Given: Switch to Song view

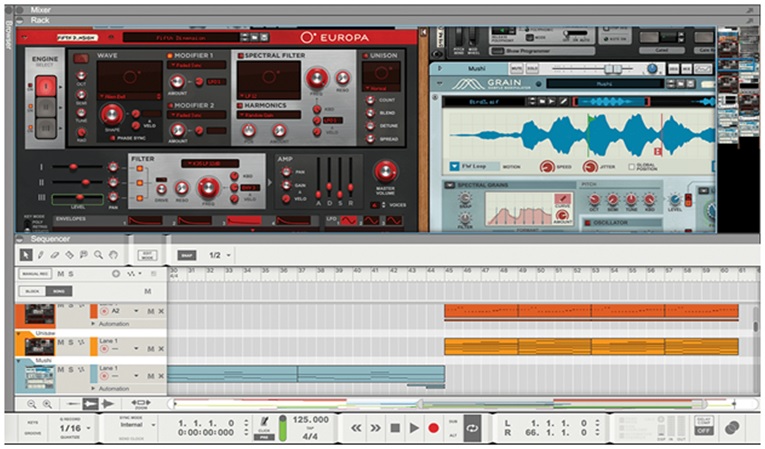Looking at the screenshot, I should (59, 291).
